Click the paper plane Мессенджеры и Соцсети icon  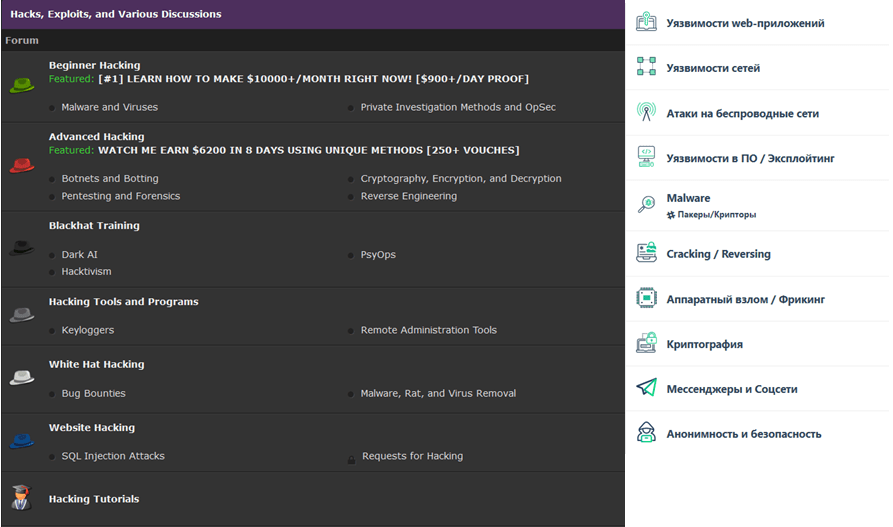(647, 389)
